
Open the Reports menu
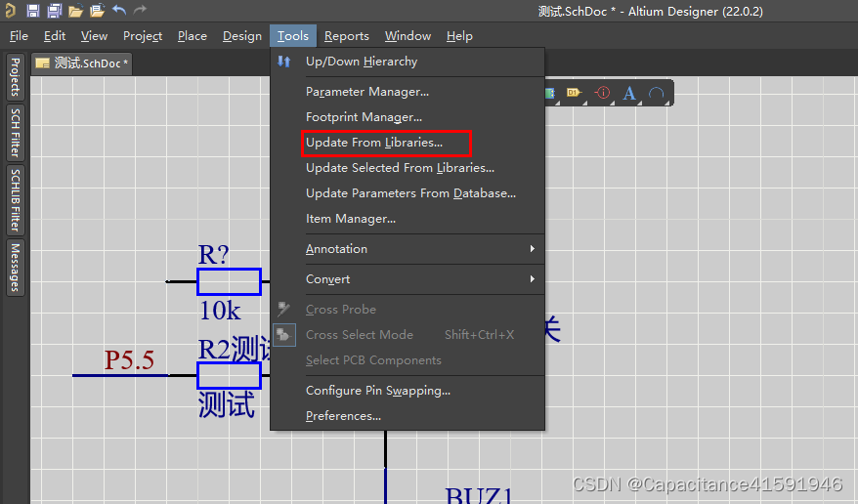[346, 36]
